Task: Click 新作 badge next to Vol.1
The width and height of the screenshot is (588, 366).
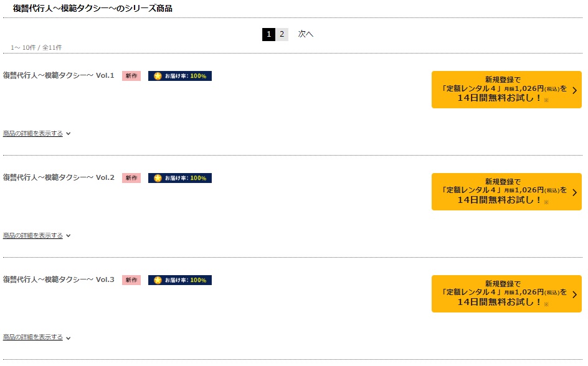Action: (x=131, y=76)
